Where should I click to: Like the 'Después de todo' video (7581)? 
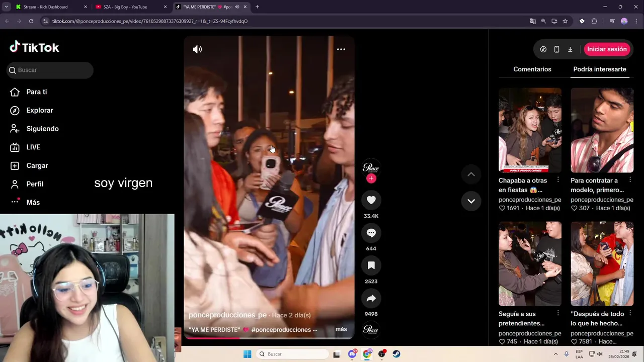pyautogui.click(x=574, y=341)
